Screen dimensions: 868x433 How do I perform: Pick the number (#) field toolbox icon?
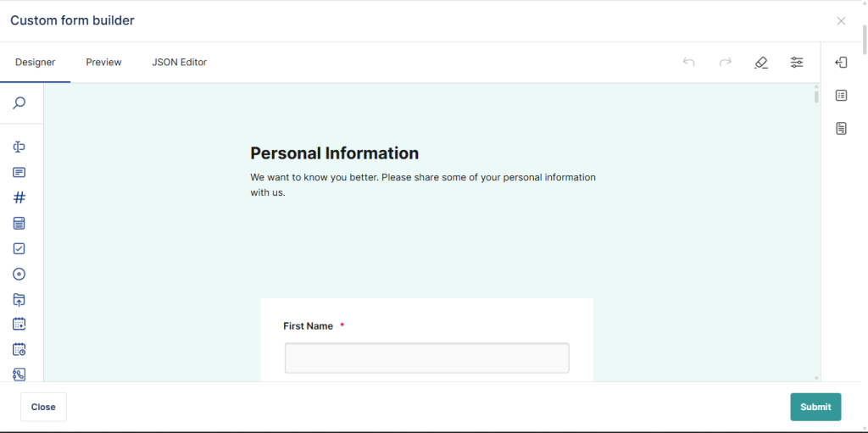click(x=19, y=197)
